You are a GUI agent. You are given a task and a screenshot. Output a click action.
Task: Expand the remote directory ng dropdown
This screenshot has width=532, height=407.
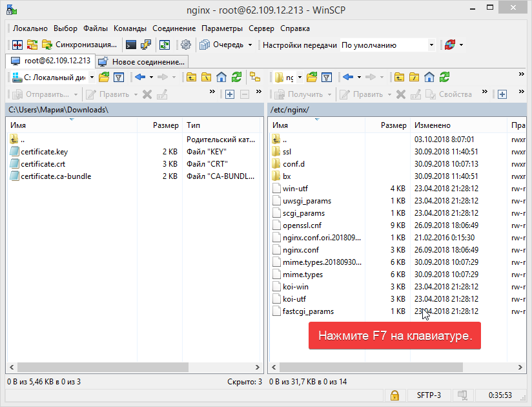pos(300,78)
